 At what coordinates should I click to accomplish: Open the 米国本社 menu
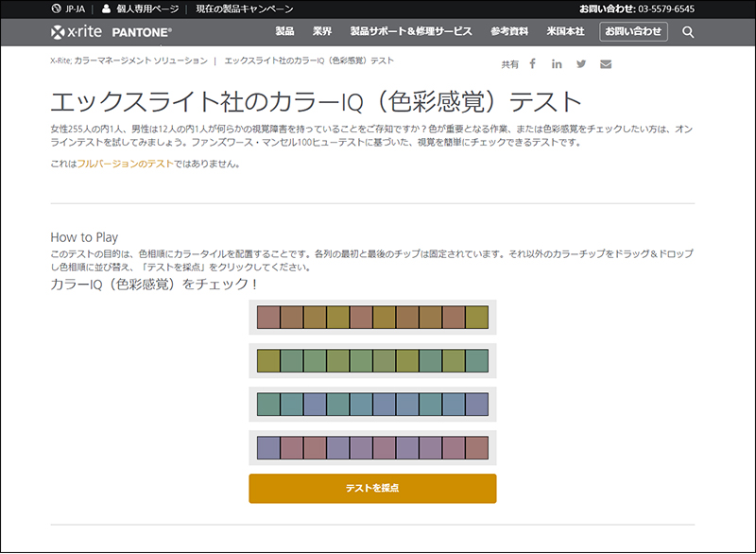tap(565, 31)
